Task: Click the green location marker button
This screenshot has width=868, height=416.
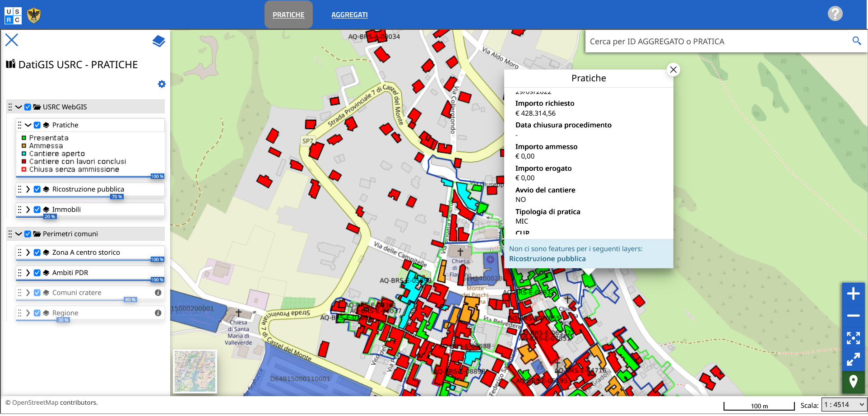Action: point(853,382)
